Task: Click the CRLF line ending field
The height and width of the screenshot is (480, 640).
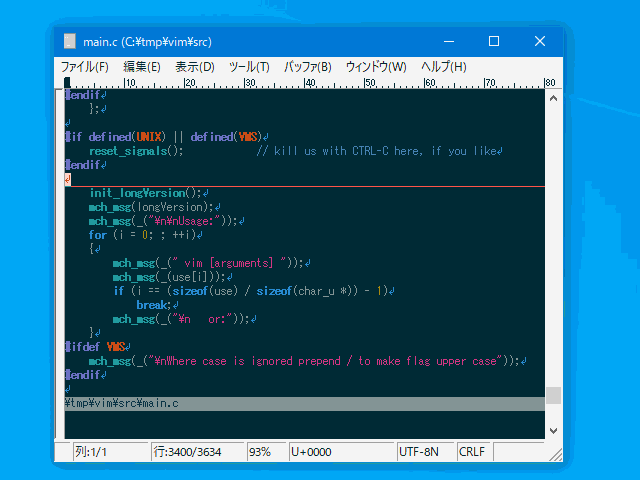Action: coord(473,452)
